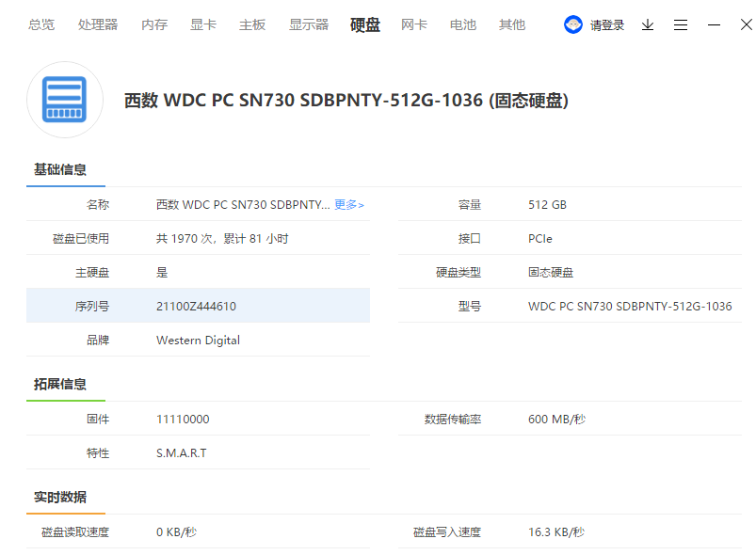Click the 16.3 KB/秒 write speed value
Image resolution: width=756 pixels, height=555 pixels.
point(556,531)
